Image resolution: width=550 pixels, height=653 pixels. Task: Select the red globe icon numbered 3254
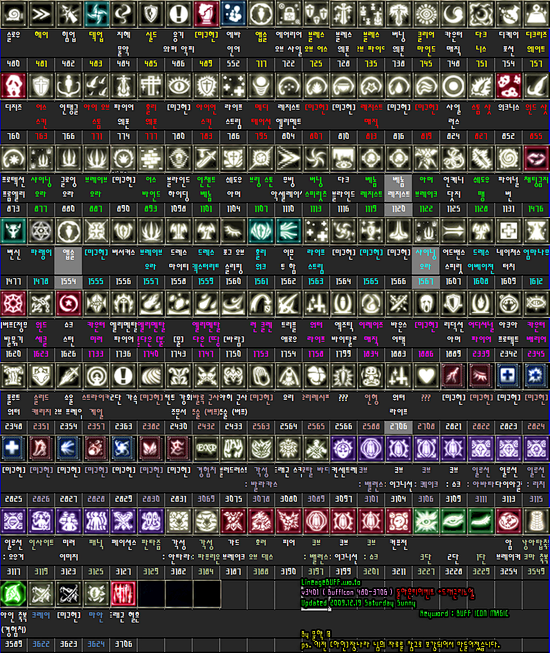pyautogui.click(x=508, y=521)
